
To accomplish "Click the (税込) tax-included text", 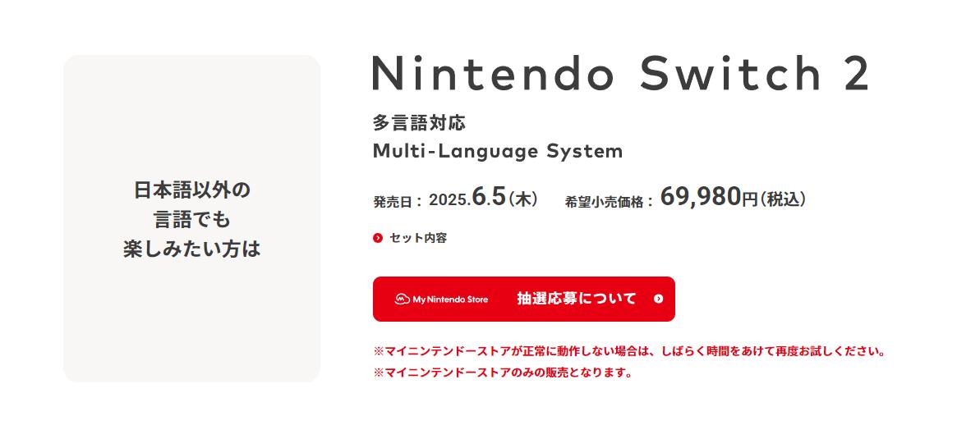I will [x=783, y=199].
